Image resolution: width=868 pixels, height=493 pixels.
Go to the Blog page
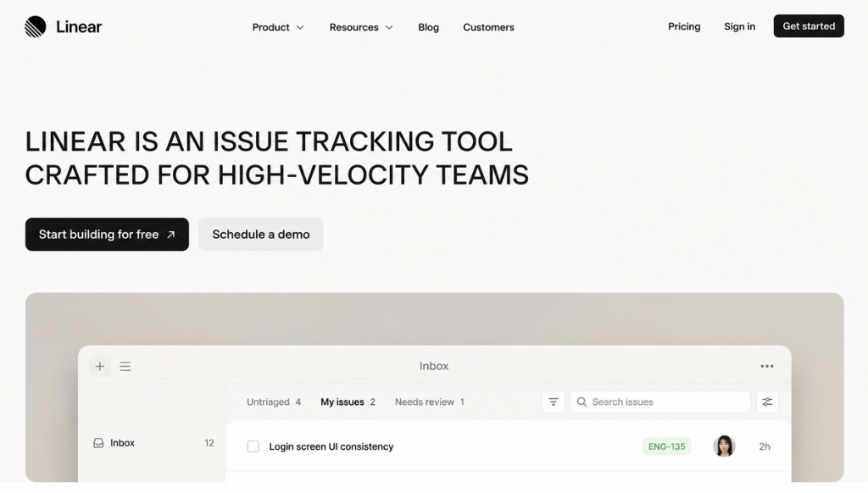(x=428, y=27)
